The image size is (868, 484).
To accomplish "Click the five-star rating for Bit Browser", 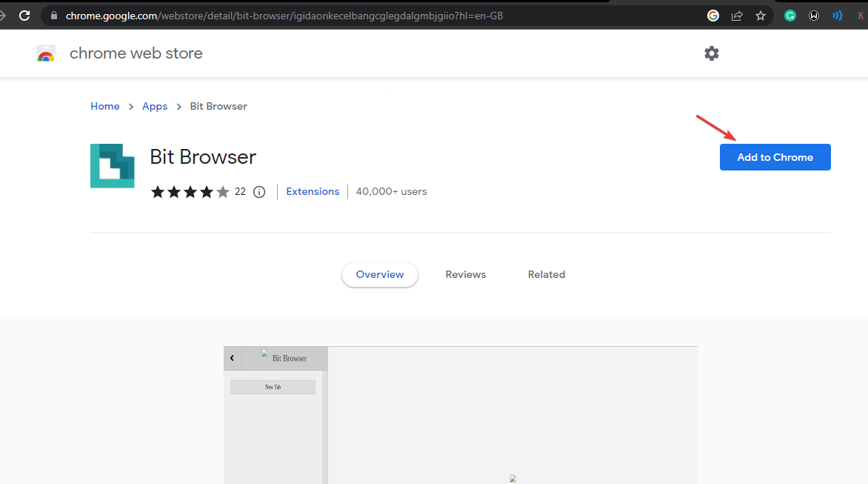I will coord(190,192).
